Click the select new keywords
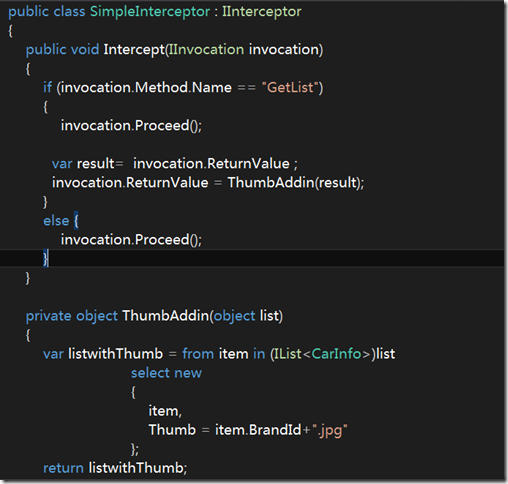508x484 pixels. [x=166, y=373]
